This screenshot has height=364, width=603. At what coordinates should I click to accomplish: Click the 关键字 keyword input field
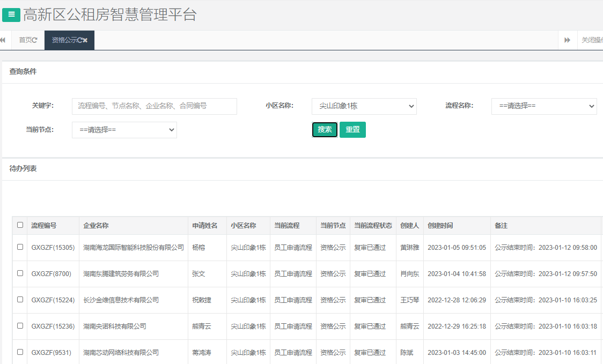coord(155,106)
